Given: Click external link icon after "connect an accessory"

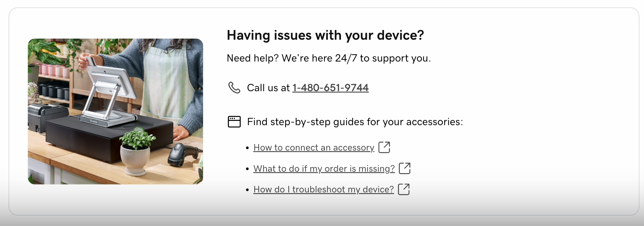Looking at the screenshot, I should click(384, 147).
